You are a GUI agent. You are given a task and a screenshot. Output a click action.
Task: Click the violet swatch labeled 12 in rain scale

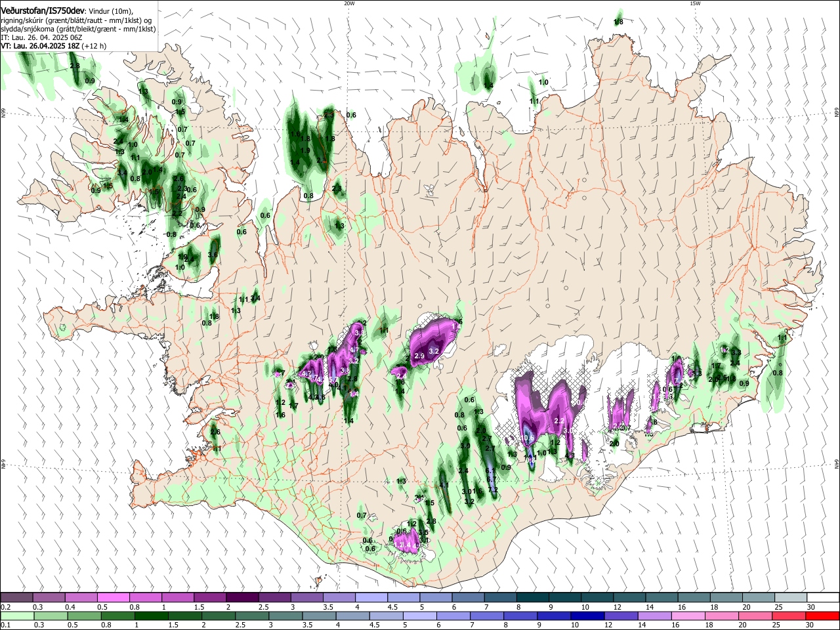tap(621, 616)
